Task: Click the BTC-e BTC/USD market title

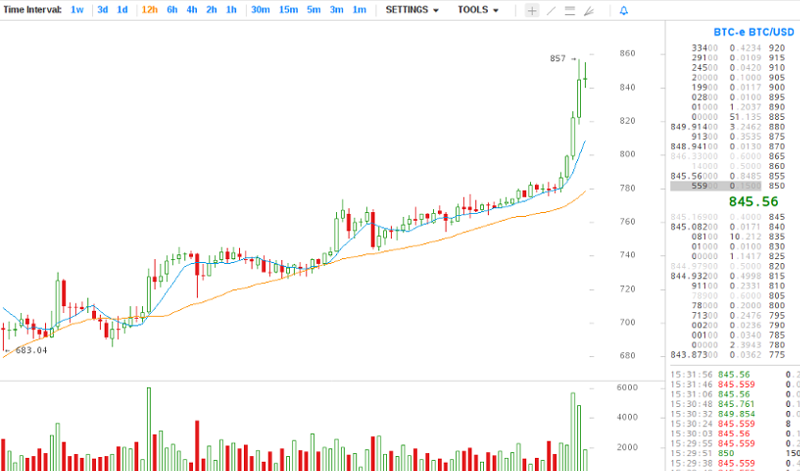Action: click(x=754, y=32)
